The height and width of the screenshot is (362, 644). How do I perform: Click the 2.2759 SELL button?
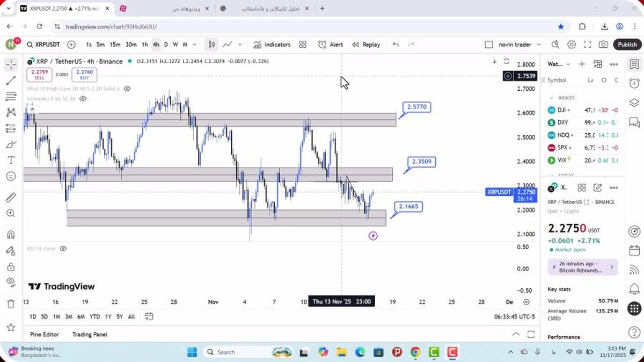click(39, 75)
